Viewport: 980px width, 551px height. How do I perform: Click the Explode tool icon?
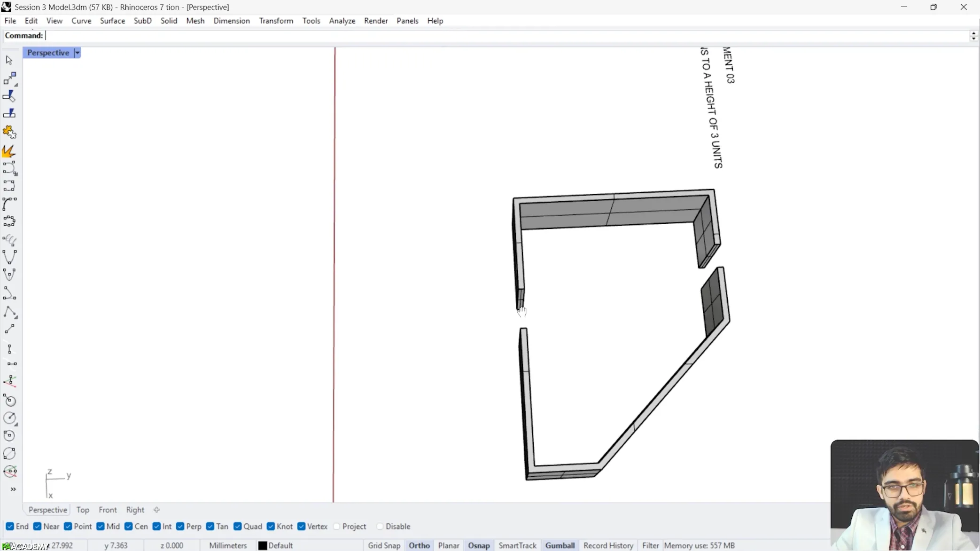coord(9,151)
